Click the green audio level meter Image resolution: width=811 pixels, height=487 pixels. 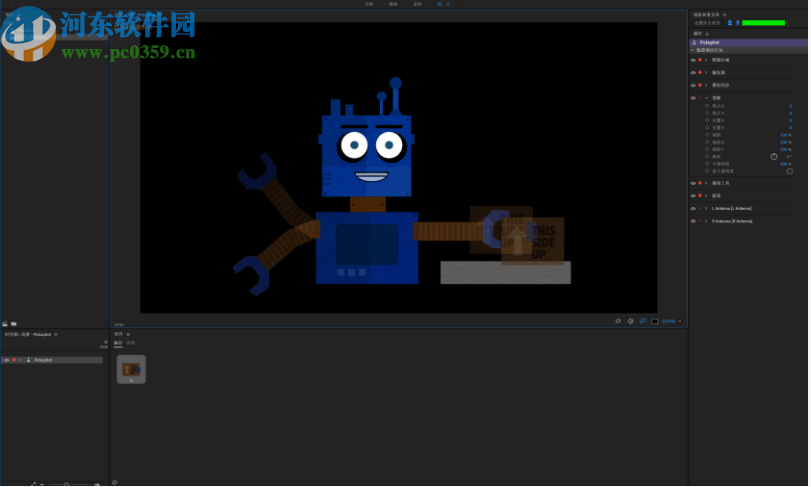tap(763, 23)
